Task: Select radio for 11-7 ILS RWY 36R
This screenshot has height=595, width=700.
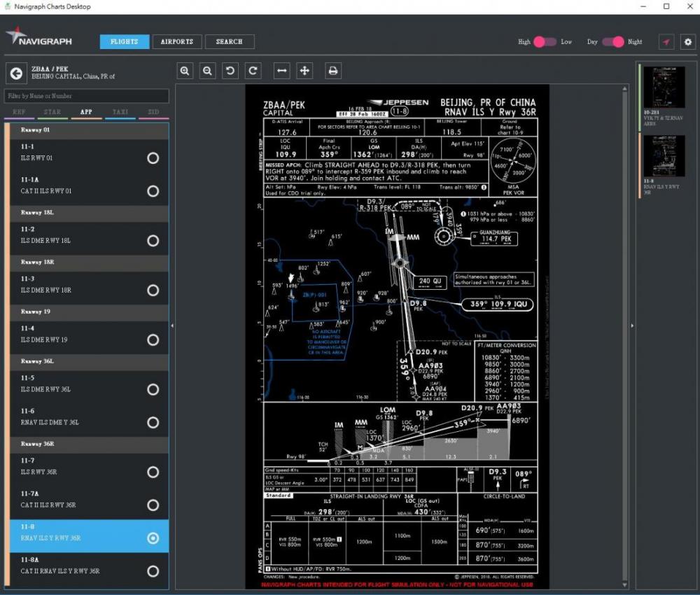Action: pos(153,472)
